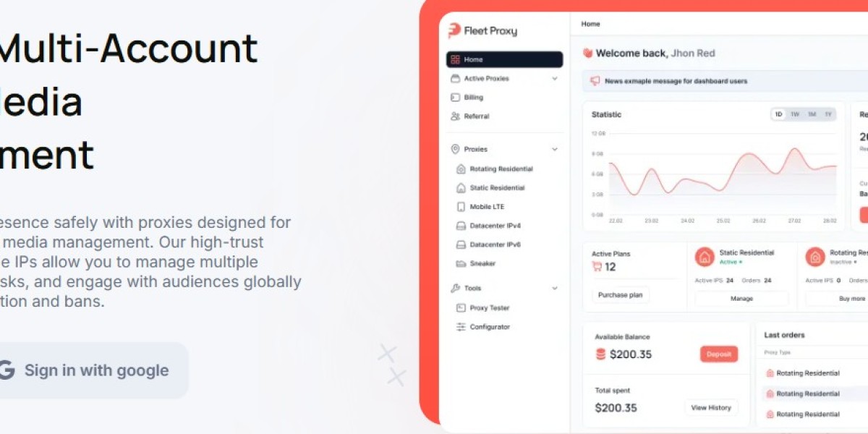Screen dimensions: 868x434
Task: Click the Purchase plan button
Action: (x=621, y=295)
